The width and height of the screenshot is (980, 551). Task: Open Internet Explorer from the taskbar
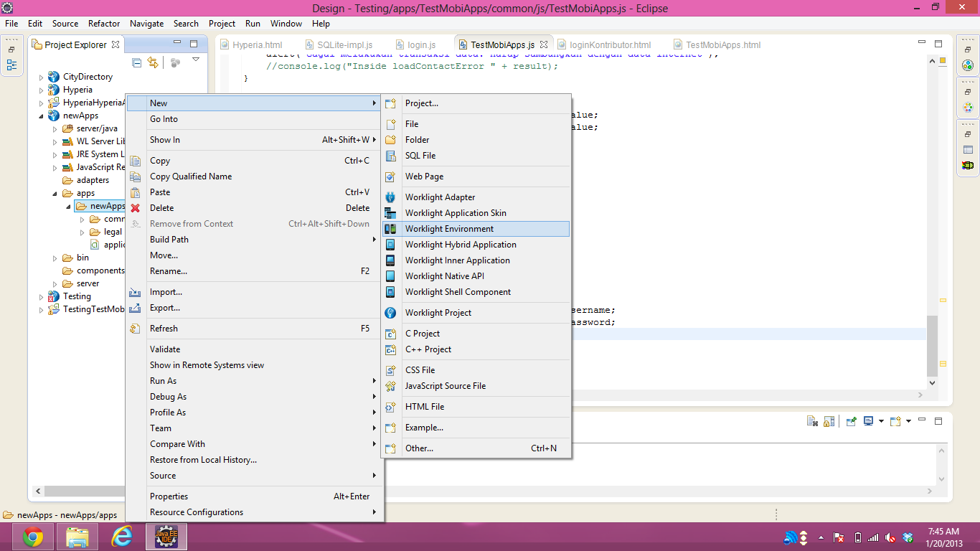122,537
